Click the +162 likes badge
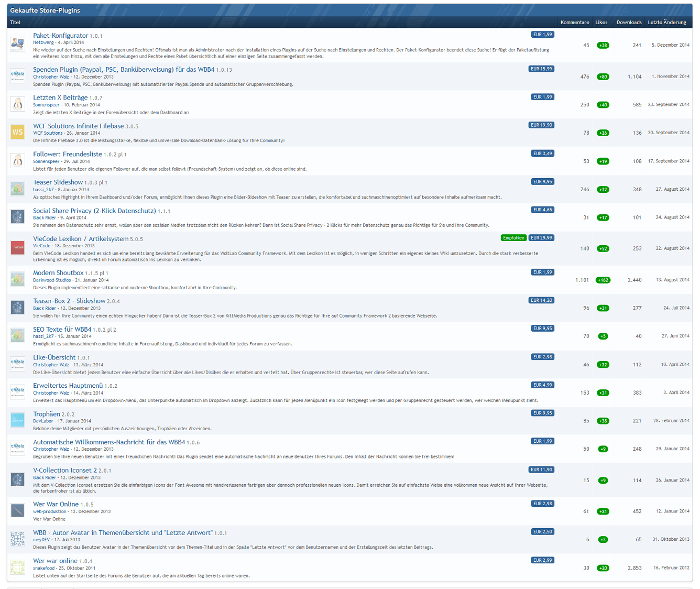The height and width of the screenshot is (589, 700). [603, 280]
